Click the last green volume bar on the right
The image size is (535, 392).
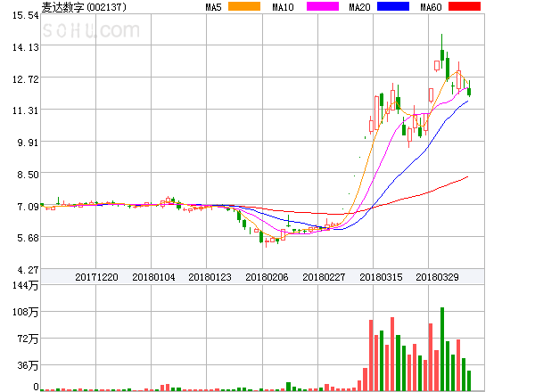click(469, 380)
